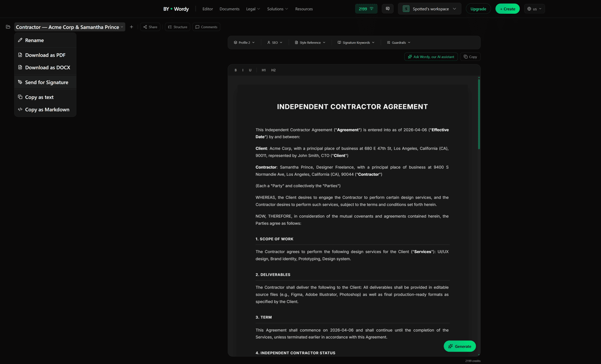
Task: Apply bold formatting with the B button
Action: point(236,70)
